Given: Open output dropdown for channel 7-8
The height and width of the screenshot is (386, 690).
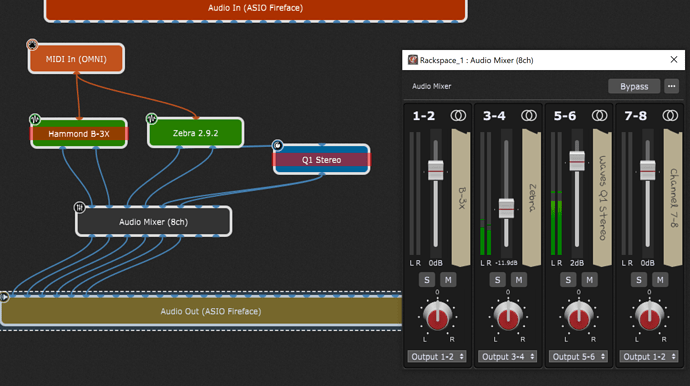Looking at the screenshot, I should pyautogui.click(x=649, y=357).
